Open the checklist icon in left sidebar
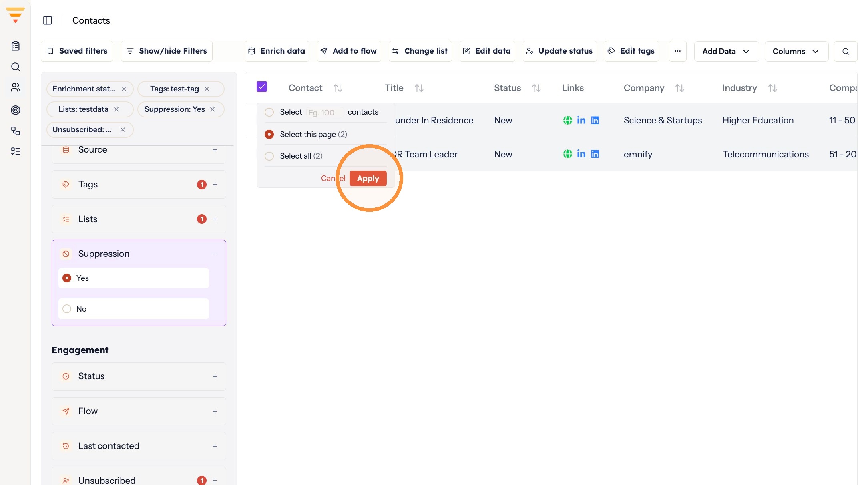 point(16,151)
